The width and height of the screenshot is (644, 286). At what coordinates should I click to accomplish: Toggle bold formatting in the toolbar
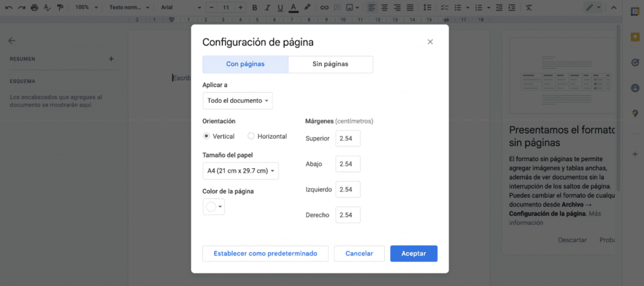pos(255,8)
